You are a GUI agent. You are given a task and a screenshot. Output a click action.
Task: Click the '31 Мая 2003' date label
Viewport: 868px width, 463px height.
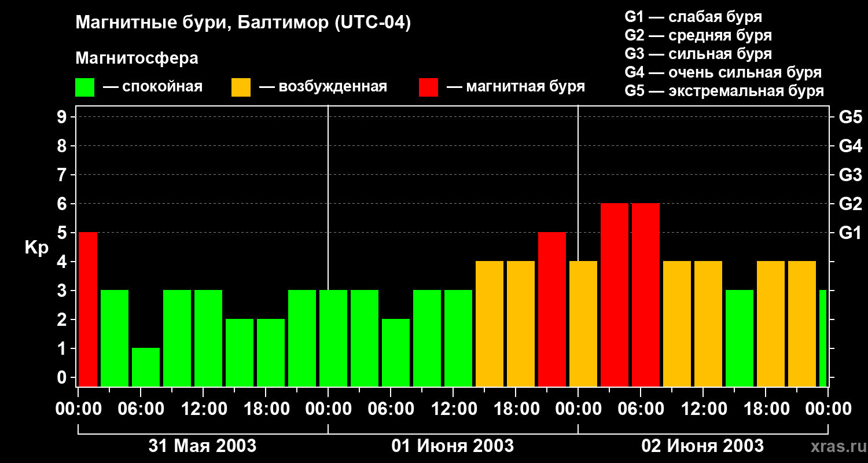point(203,446)
